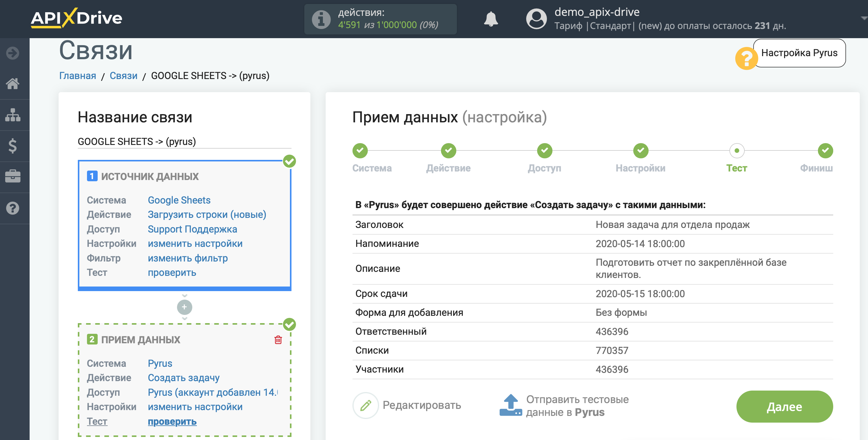Select the Ответственный value 436396
868x440 pixels.
tap(612, 331)
